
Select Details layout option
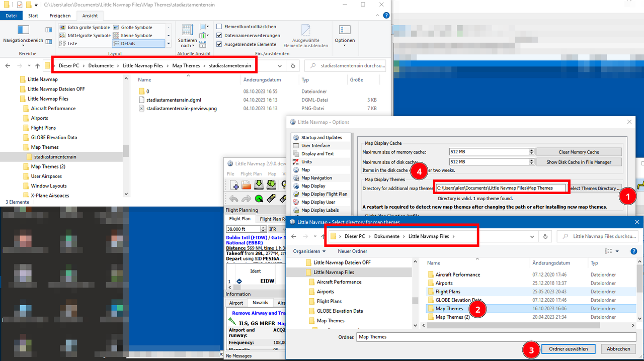(138, 43)
